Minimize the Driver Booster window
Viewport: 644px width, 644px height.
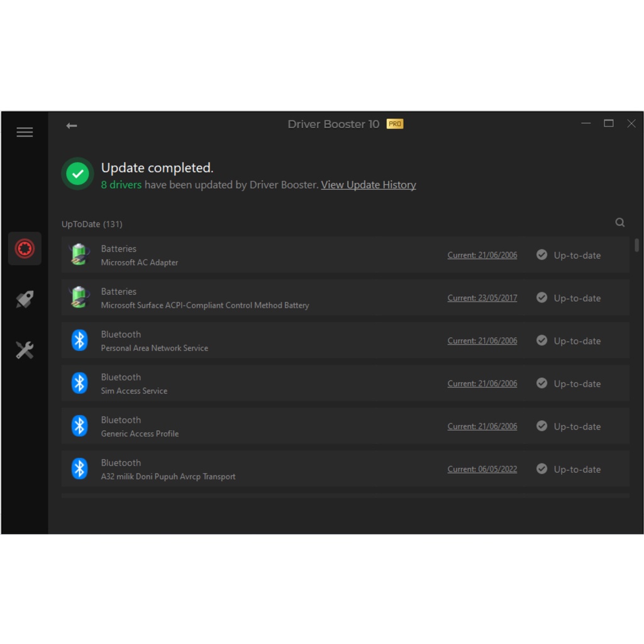(x=586, y=123)
